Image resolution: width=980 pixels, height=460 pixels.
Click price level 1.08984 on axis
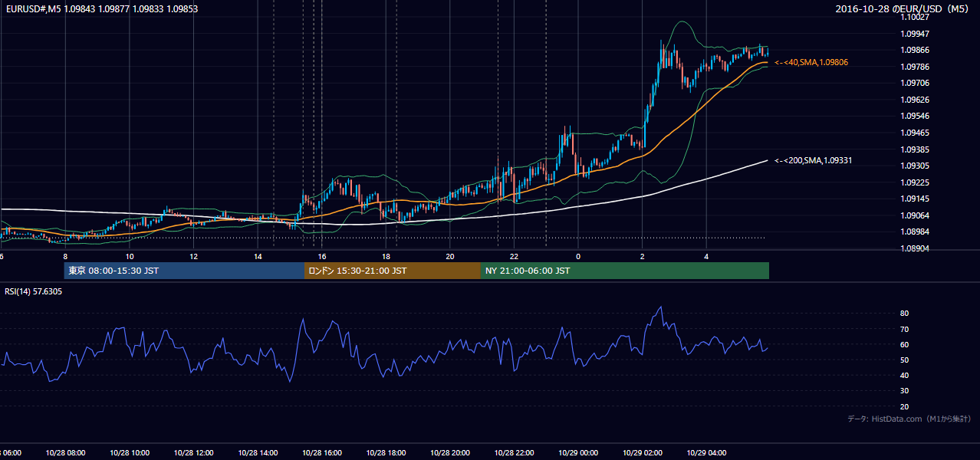point(914,232)
